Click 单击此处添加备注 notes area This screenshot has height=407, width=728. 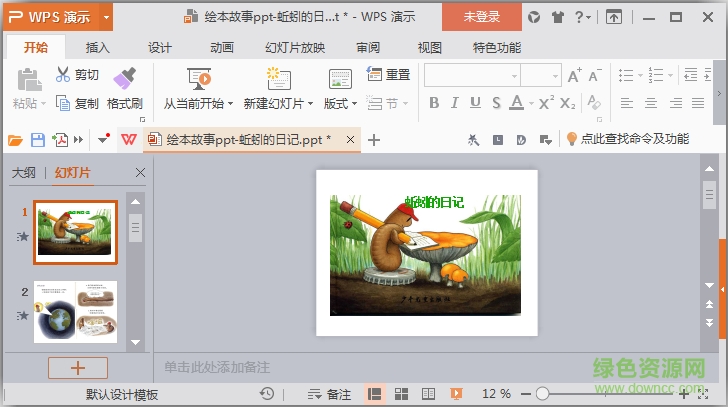(x=217, y=368)
